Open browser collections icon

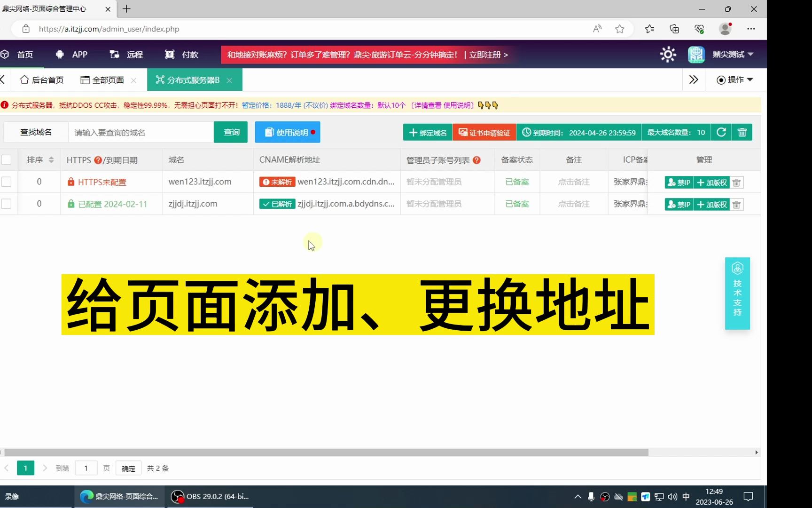674,29
